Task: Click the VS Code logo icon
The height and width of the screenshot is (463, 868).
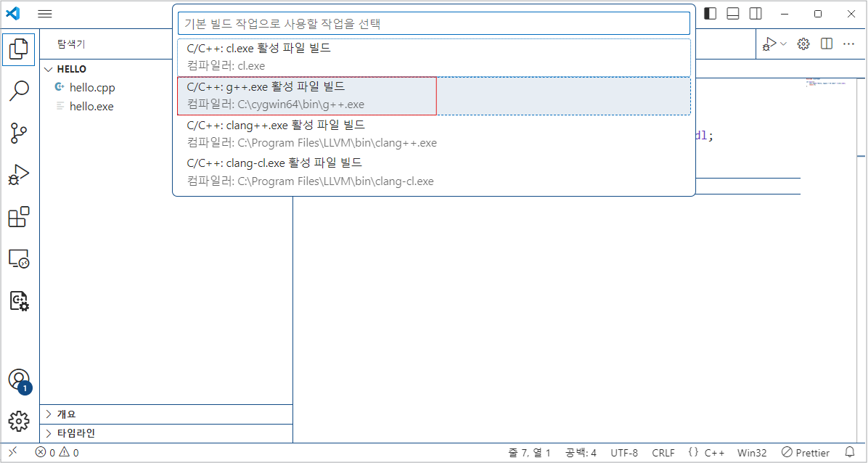Action: pos(13,14)
